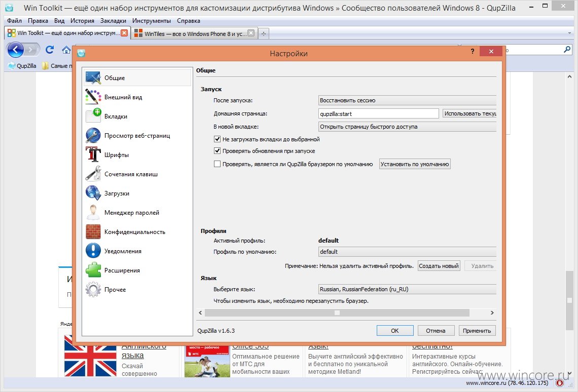The height and width of the screenshot is (392, 578).
Task: Open the Прочее settings category
Action: (137, 290)
